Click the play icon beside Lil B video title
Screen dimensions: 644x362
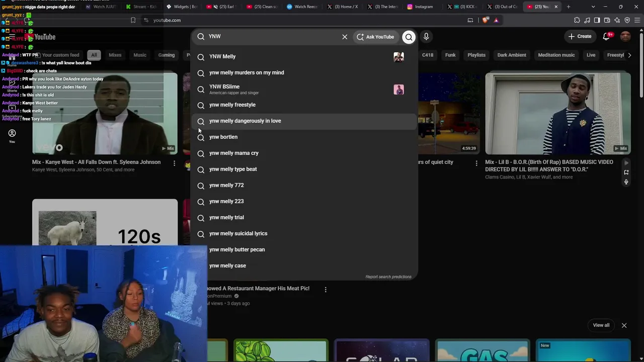626,163
